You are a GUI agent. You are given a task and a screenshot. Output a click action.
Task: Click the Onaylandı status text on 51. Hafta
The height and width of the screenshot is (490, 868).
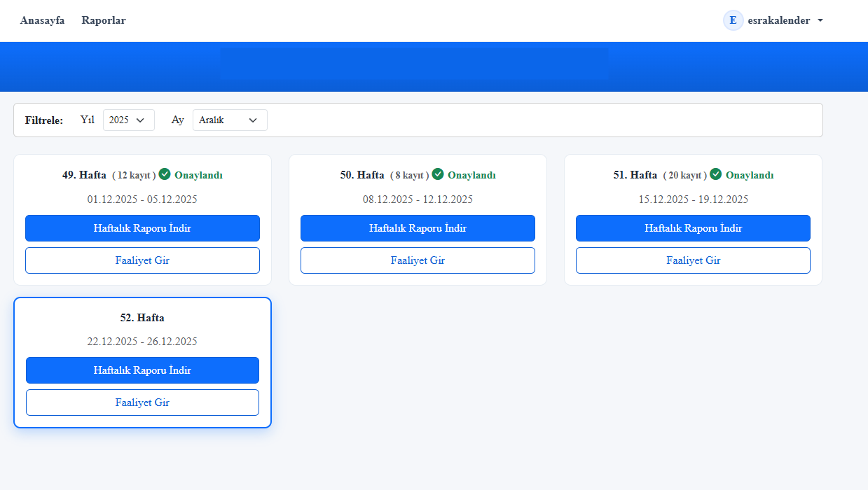(x=750, y=175)
